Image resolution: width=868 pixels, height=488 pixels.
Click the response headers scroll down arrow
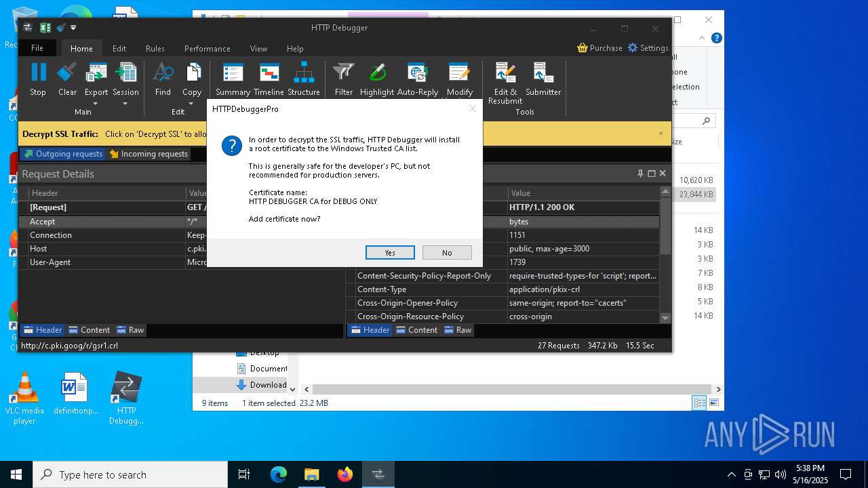[x=665, y=318]
